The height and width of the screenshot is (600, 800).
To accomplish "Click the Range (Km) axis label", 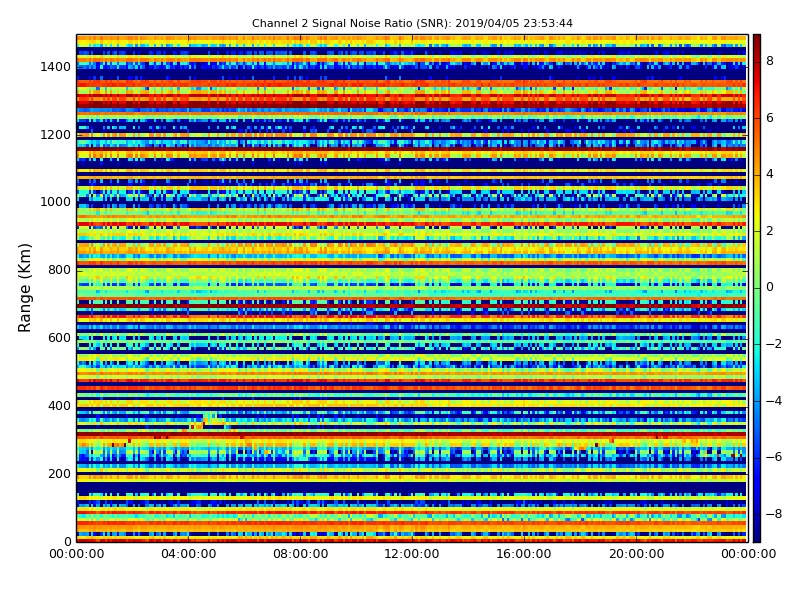I will [24, 288].
